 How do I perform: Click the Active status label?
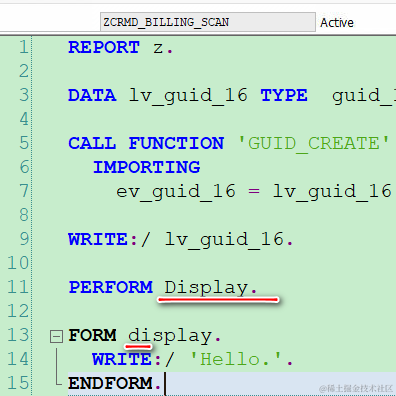(337, 23)
